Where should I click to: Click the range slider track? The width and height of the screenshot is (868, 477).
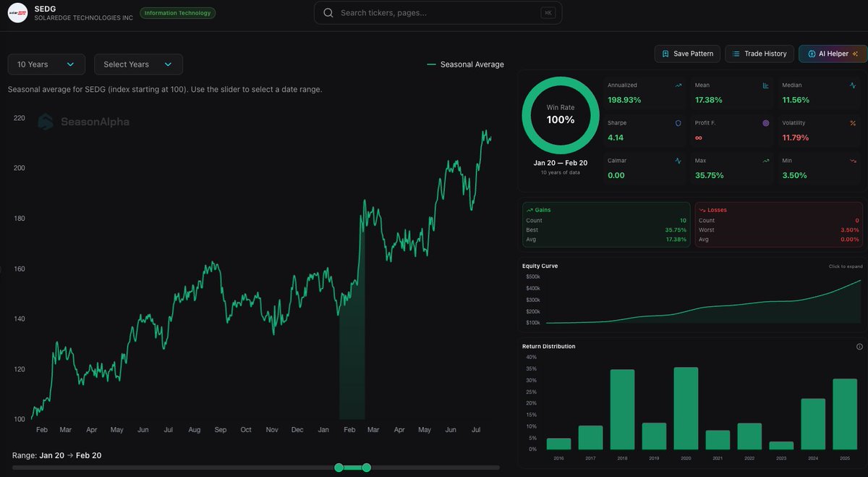click(x=256, y=468)
